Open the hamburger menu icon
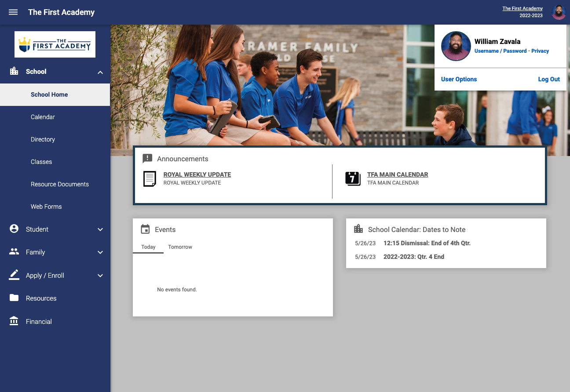 point(13,12)
